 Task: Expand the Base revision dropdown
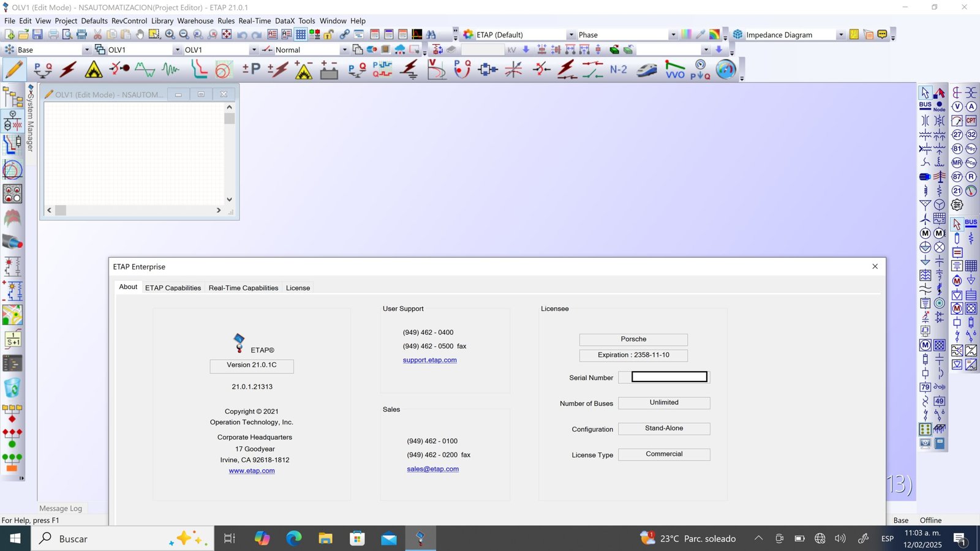pos(86,50)
